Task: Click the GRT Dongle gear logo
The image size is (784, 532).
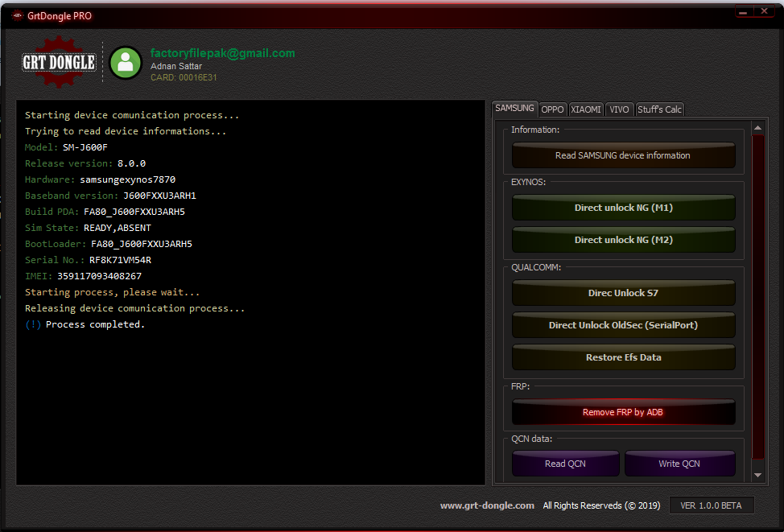Action: (x=59, y=62)
